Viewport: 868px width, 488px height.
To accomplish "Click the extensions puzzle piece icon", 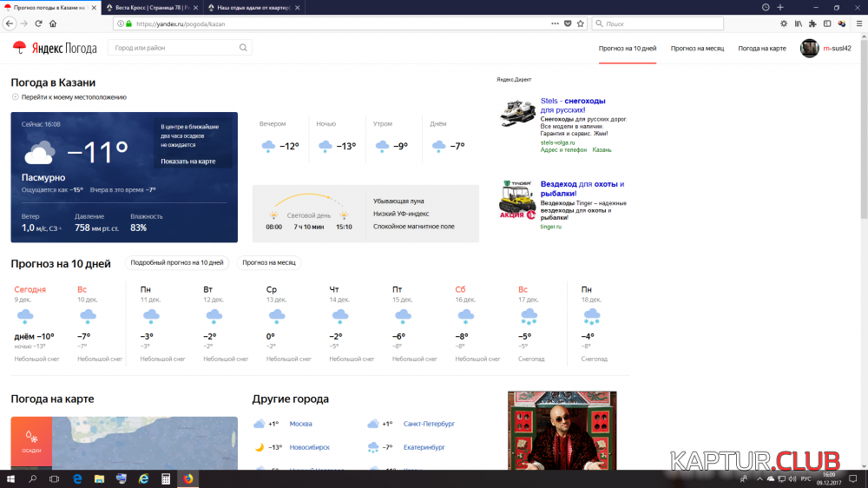I will coord(812,23).
